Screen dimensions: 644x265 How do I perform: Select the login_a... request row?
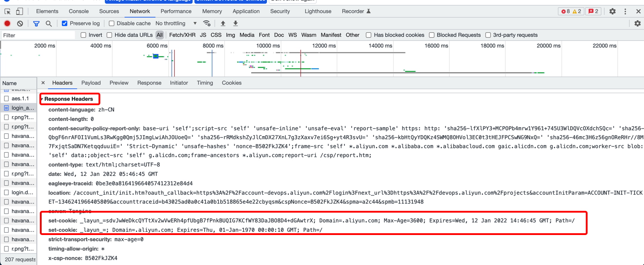pos(18,108)
